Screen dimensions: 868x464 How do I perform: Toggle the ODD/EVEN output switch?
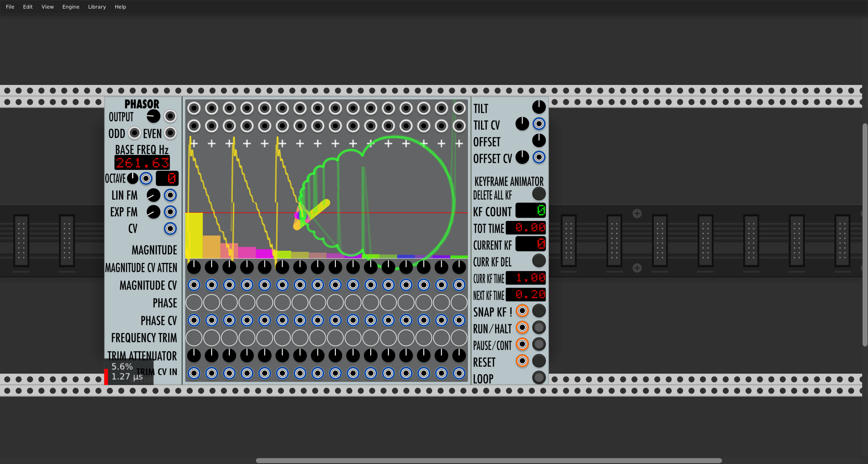[x=135, y=133]
